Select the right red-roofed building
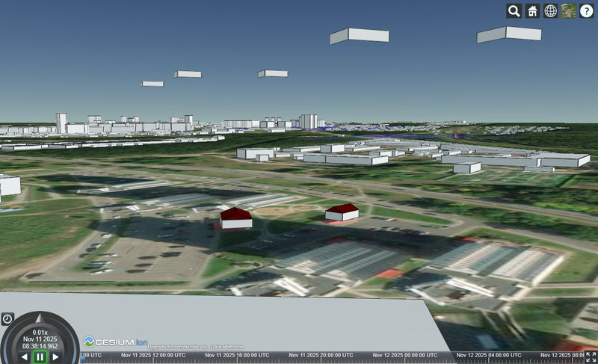 tap(342, 212)
